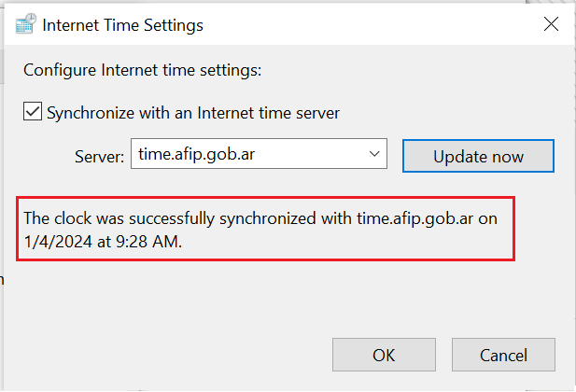Click 'The clock was successfully synchronized' text
This screenshot has height=392, width=576.
pos(170,218)
